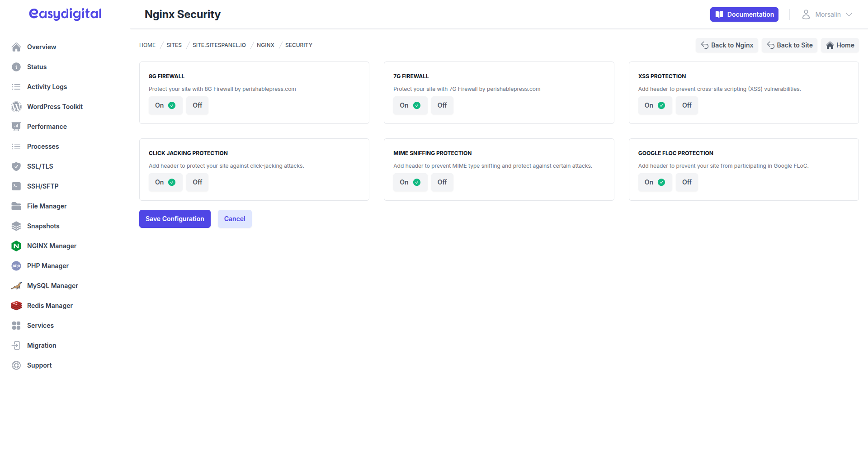The height and width of the screenshot is (449, 868).
Task: Click the Snapshots sidebar icon
Action: 16,226
